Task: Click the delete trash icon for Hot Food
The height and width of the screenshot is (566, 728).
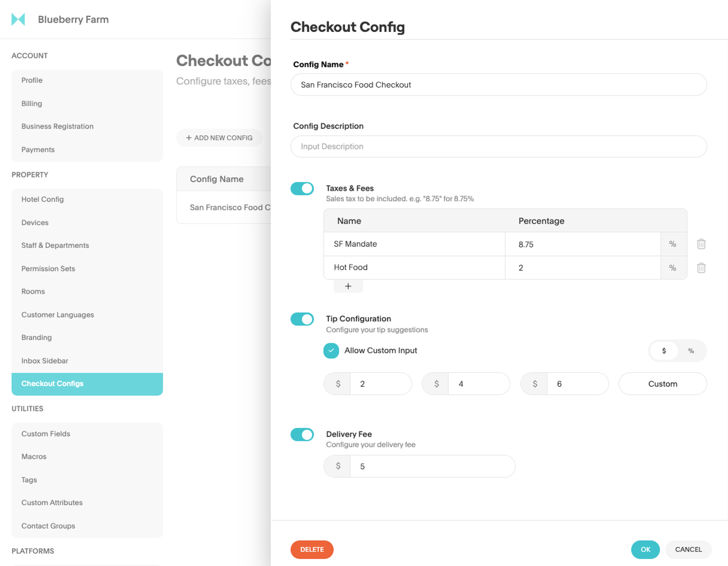Action: [x=701, y=268]
